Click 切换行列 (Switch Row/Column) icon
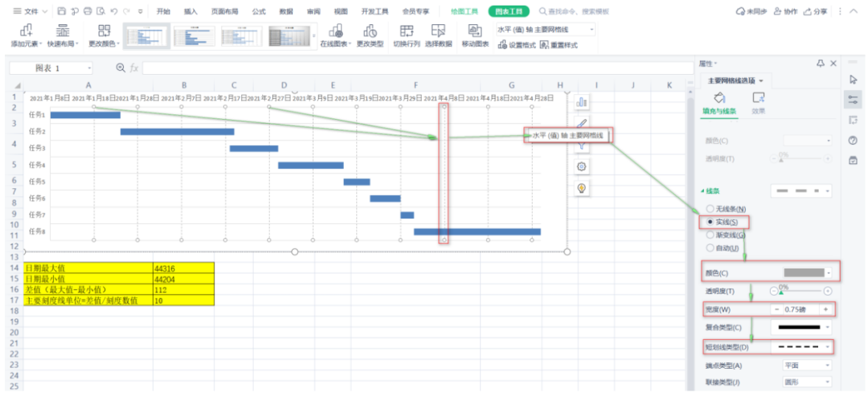 tap(407, 36)
